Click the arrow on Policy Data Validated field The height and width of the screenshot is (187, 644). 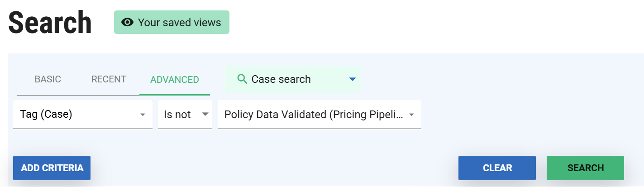(x=411, y=115)
